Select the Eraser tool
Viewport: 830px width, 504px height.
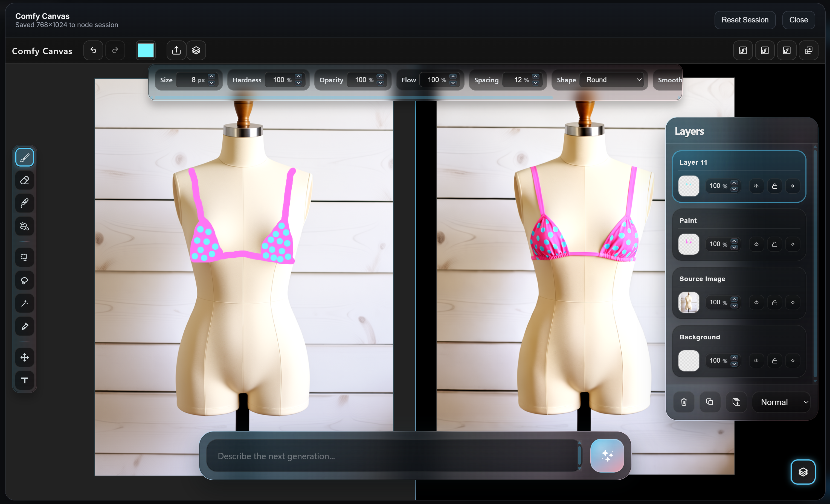pyautogui.click(x=25, y=180)
